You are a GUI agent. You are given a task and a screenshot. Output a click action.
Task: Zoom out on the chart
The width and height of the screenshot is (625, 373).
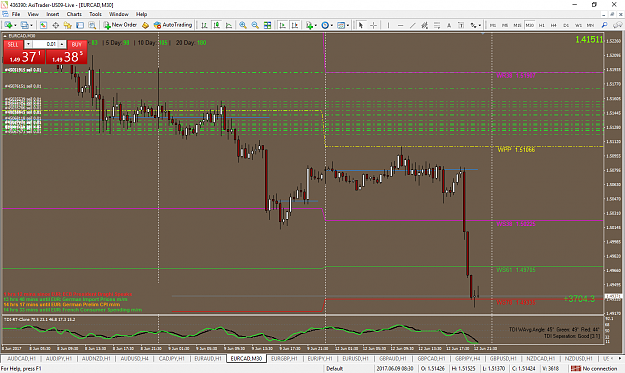(x=255, y=25)
